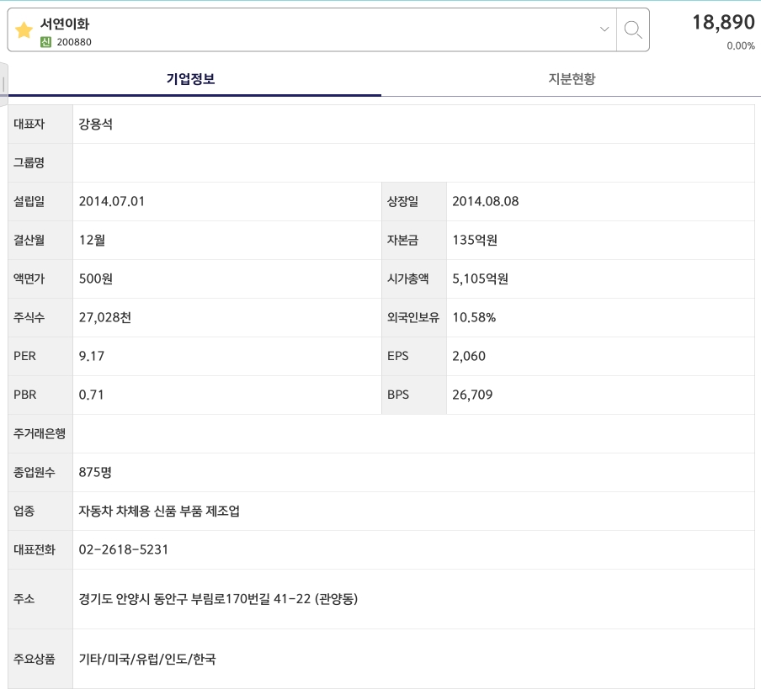
Task: Click the left side panel handle
Action: coord(3,84)
